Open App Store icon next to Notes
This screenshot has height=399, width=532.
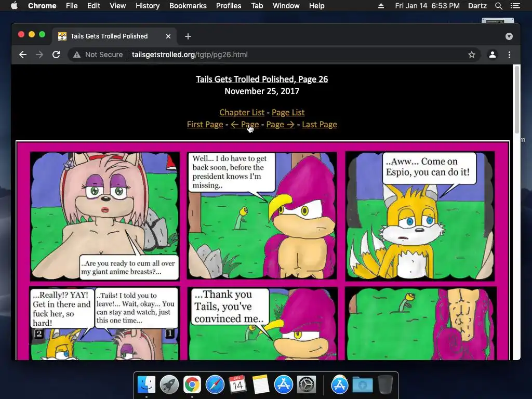click(x=284, y=385)
